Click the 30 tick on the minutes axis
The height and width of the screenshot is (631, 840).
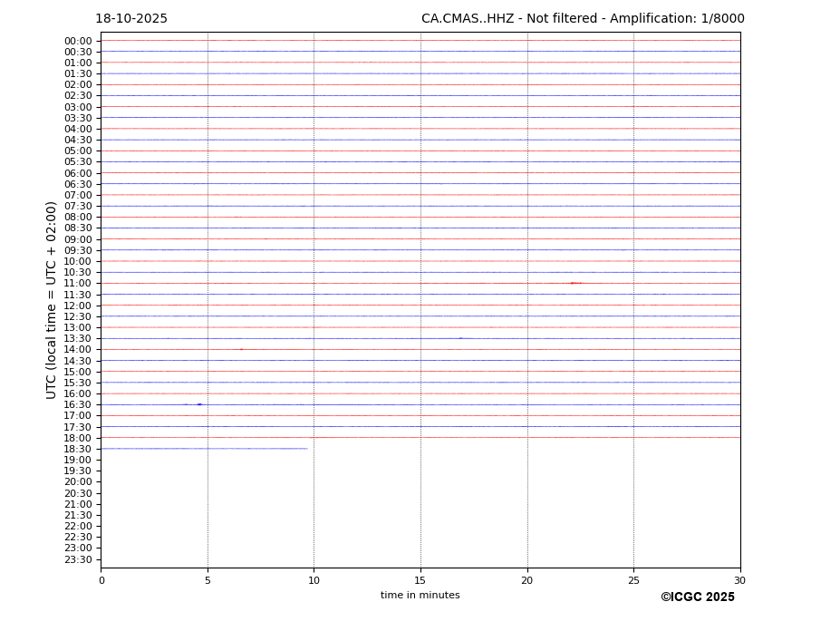coord(739,580)
